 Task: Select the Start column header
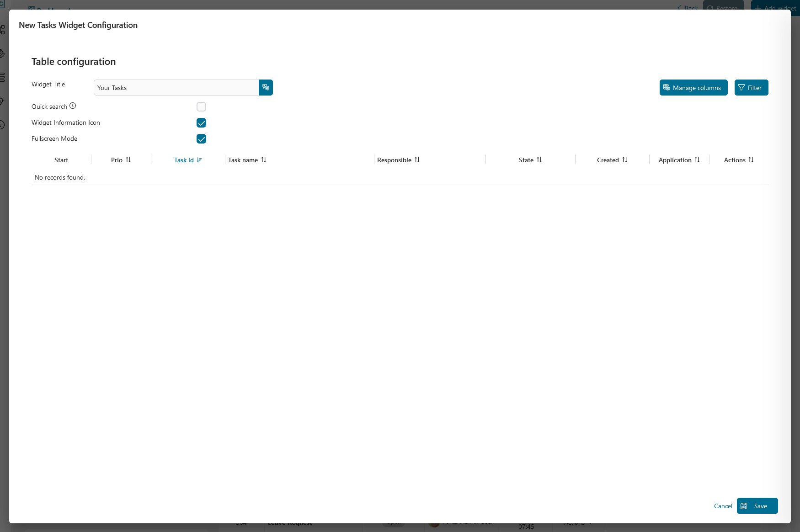[x=61, y=160]
